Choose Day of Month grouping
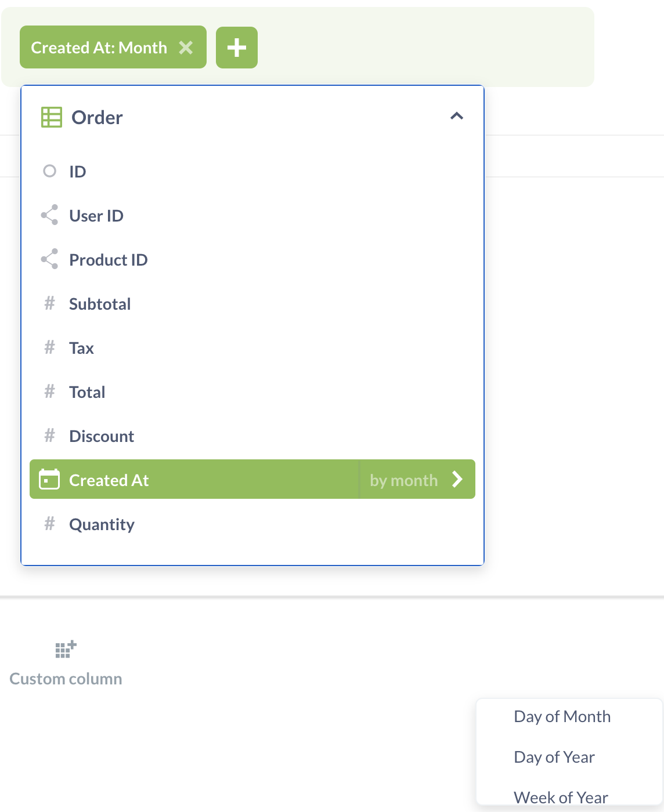 click(562, 716)
